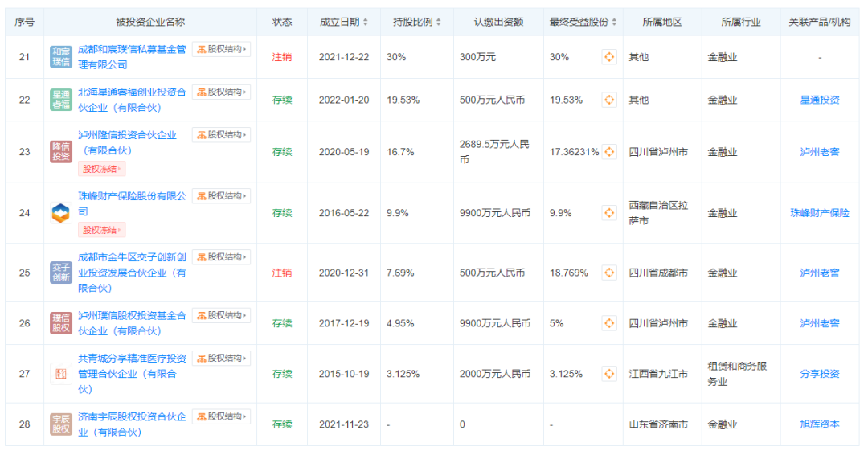Click the equity penetration icon for 19.53% row
The width and height of the screenshot is (868, 451).
(609, 100)
